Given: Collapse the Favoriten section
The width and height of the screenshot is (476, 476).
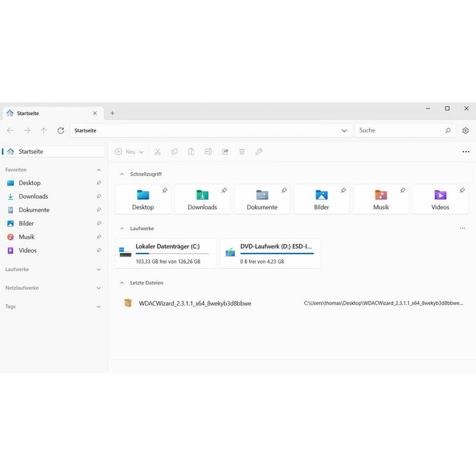Looking at the screenshot, I should coord(98,170).
